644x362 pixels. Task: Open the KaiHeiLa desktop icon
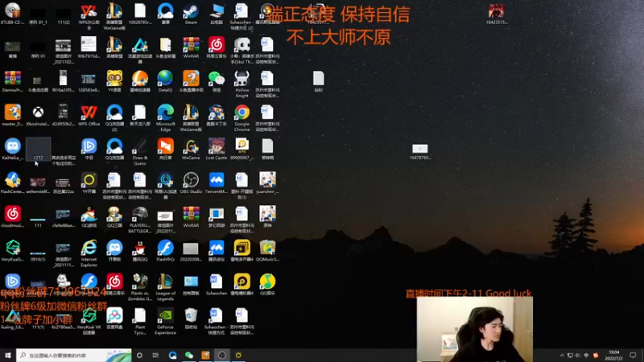point(12,148)
